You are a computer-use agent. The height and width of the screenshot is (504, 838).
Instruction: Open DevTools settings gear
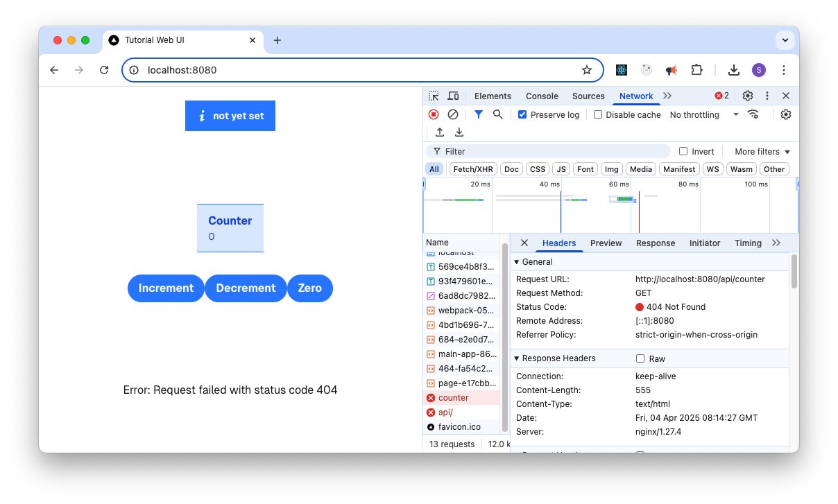(747, 96)
